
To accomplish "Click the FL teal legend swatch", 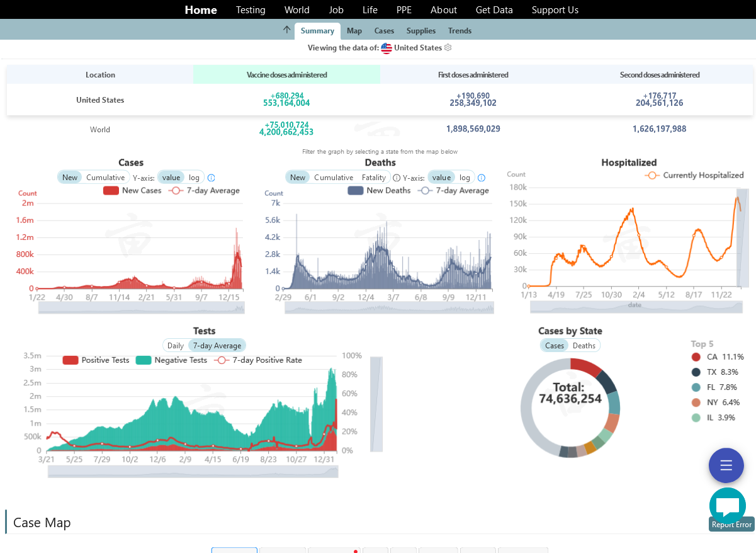I will click(x=696, y=387).
